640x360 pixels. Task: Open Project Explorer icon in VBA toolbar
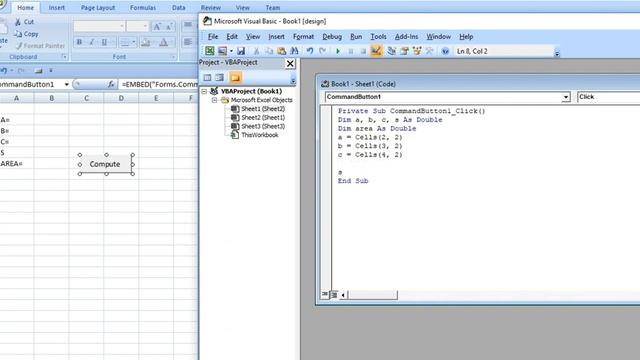pyautogui.click(x=391, y=51)
